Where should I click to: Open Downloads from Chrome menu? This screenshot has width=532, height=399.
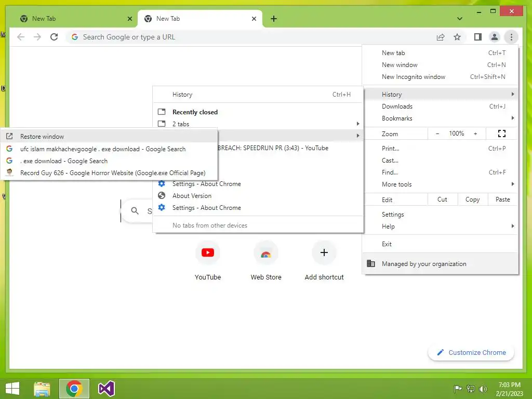(x=440, y=106)
